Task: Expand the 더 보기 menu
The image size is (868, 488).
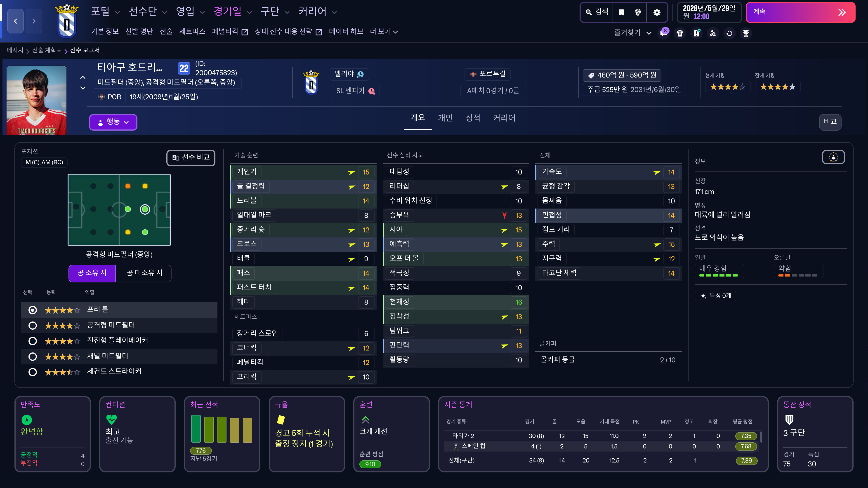Action: (x=383, y=32)
